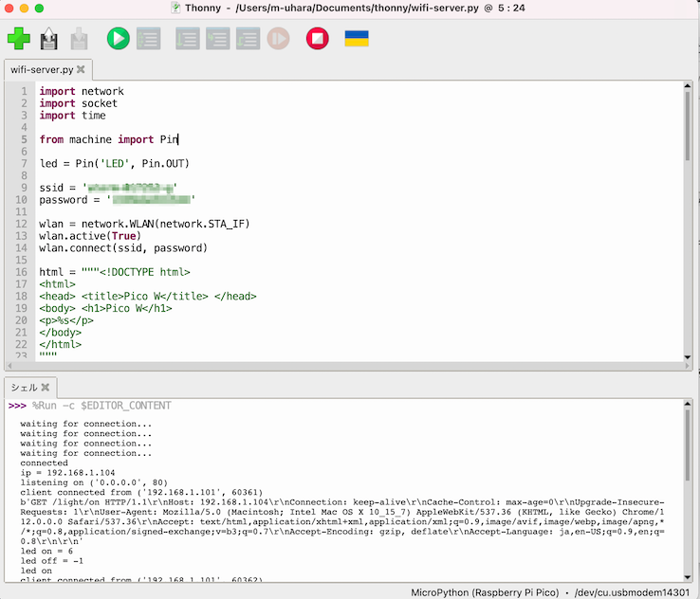Screen dimensions: 700x599
Task: Click 'ip = 192.168.1.104' in shell
Action: 68,473
